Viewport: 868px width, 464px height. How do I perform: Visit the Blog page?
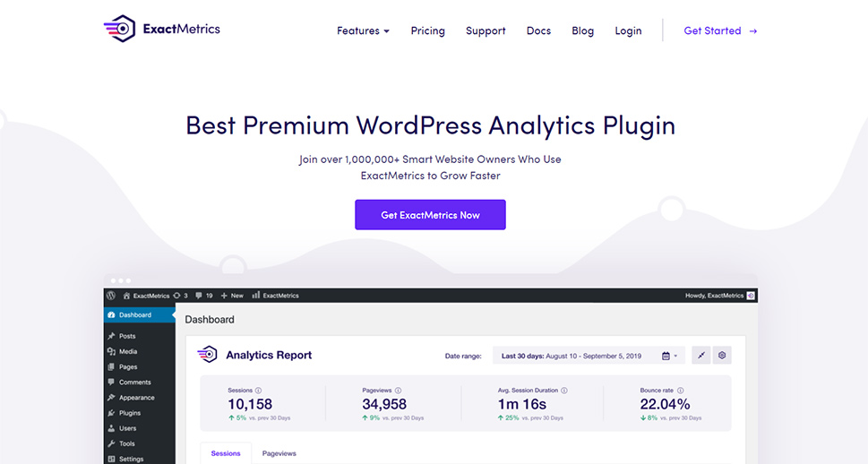point(583,31)
